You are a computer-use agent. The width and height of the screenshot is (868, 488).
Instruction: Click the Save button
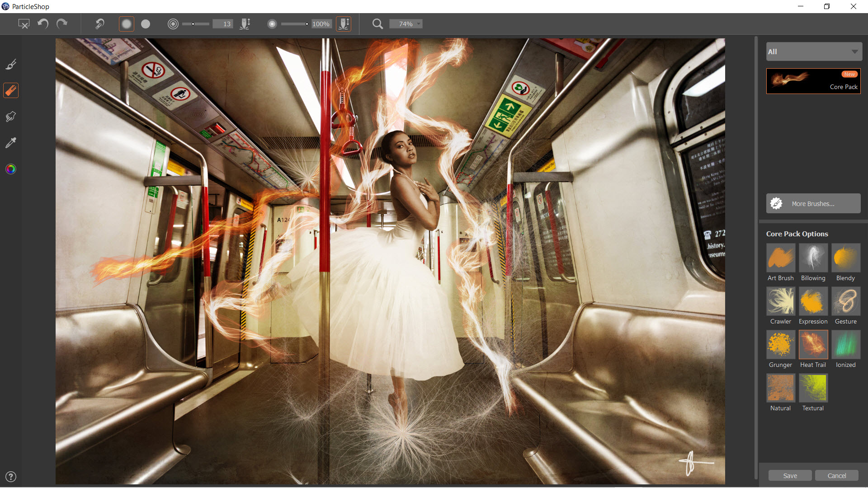[789, 475]
